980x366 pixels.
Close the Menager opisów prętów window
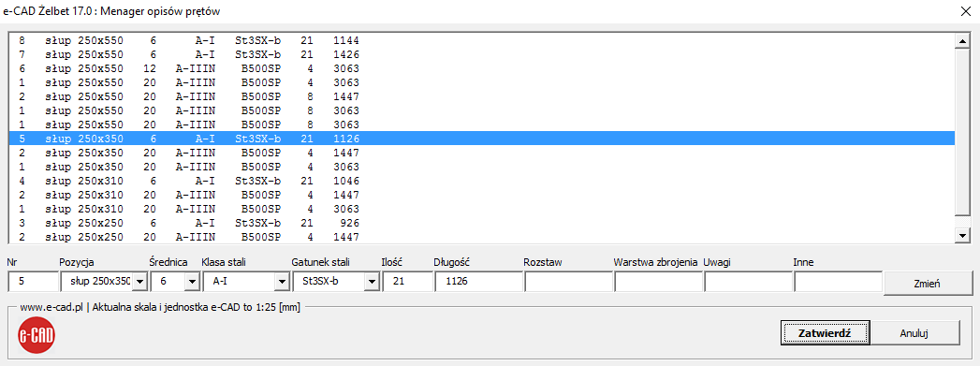click(965, 10)
